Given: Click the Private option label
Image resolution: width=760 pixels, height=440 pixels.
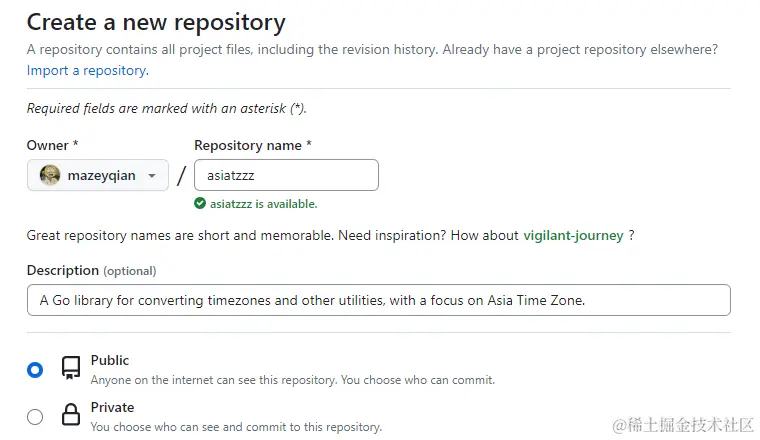Looking at the screenshot, I should pyautogui.click(x=112, y=407).
